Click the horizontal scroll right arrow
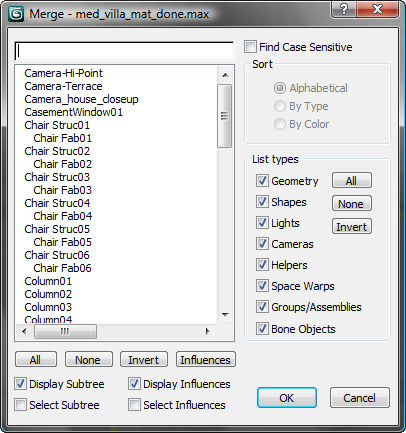406x433 pixels. click(207, 331)
